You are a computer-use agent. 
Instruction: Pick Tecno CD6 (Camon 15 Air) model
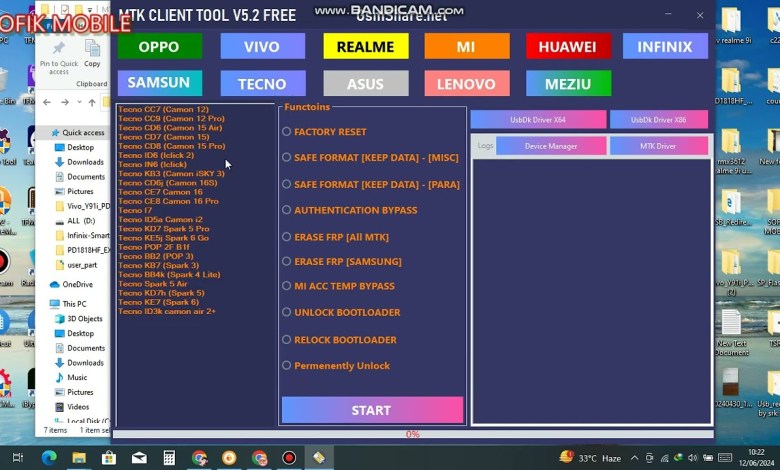pyautogui.click(x=170, y=128)
